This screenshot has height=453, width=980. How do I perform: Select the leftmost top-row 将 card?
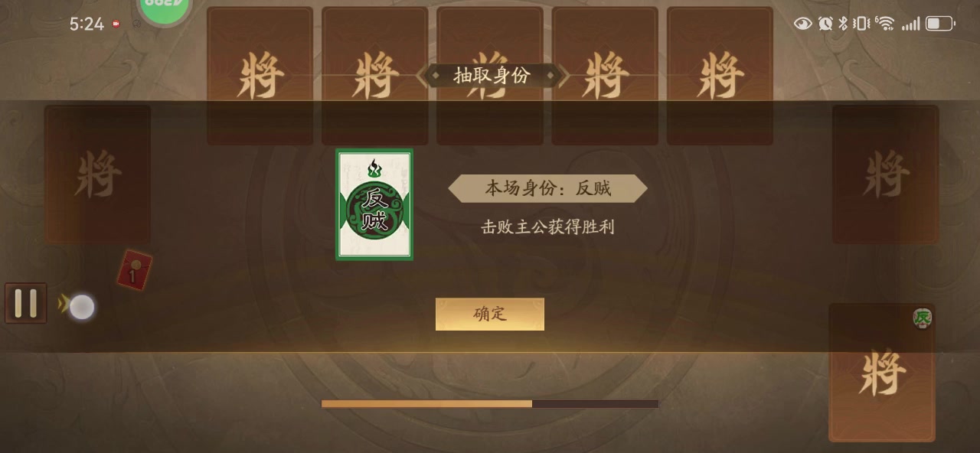(260, 76)
